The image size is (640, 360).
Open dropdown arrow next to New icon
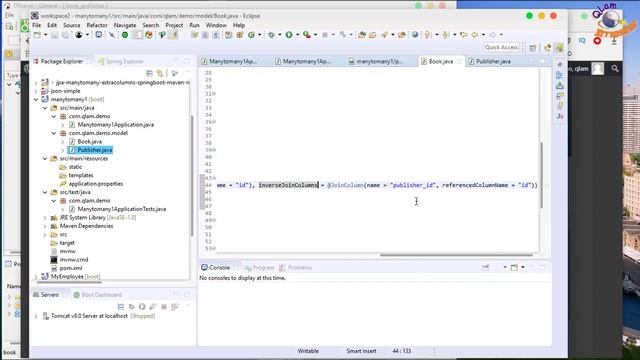45,35
